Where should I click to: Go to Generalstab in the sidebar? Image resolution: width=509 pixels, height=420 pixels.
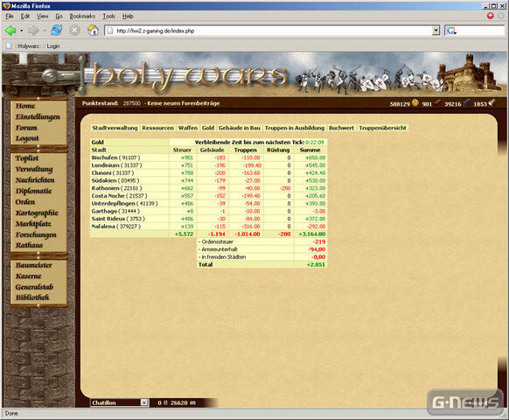pos(34,287)
